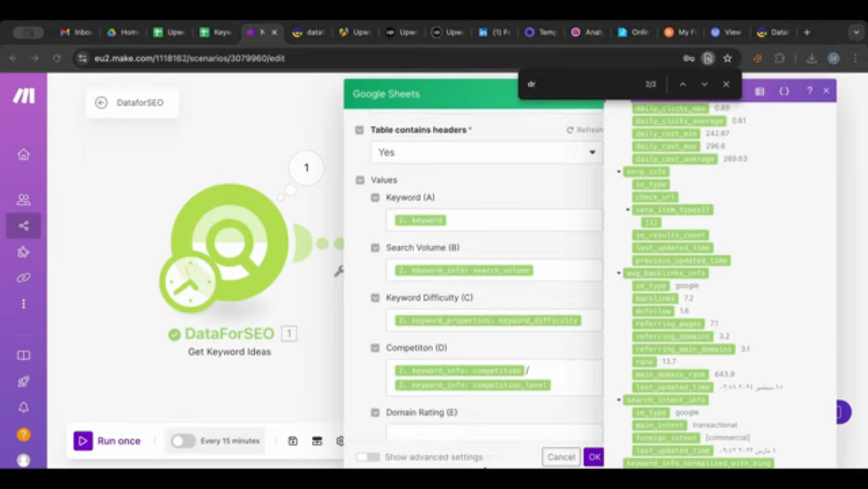
Task: Save scenario with the floppy icon
Action: point(293,441)
